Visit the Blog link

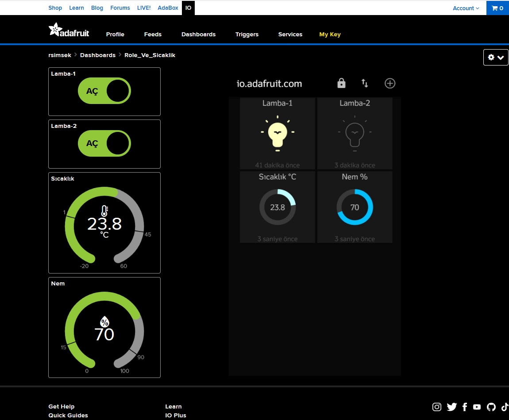tap(97, 8)
